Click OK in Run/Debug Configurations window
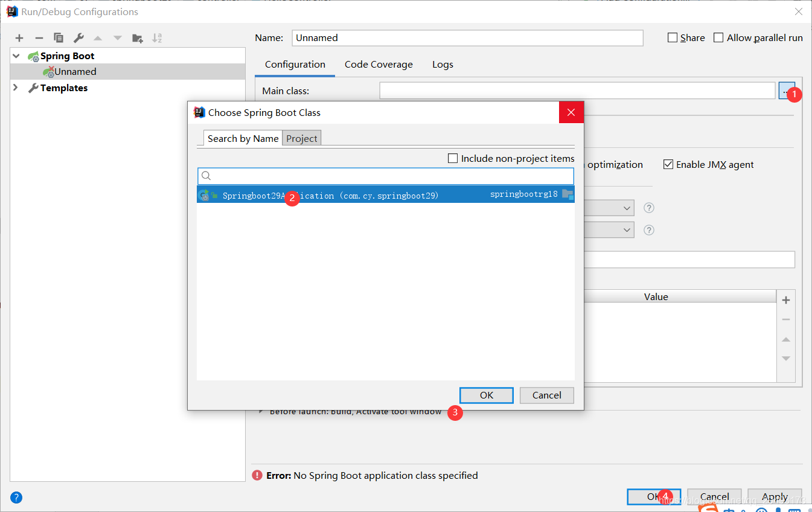 pos(654,497)
